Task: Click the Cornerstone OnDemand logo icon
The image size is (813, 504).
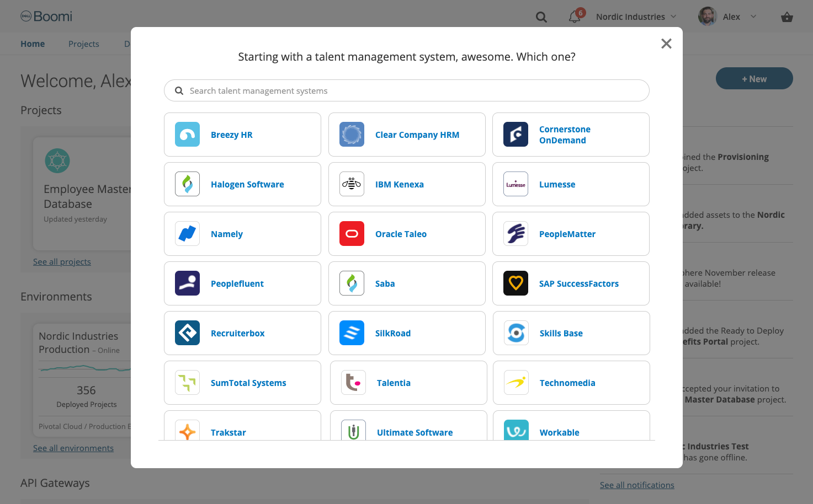Action: tap(516, 135)
